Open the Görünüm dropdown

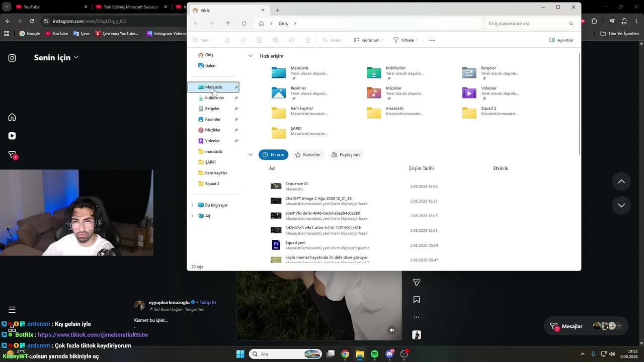pos(369,40)
